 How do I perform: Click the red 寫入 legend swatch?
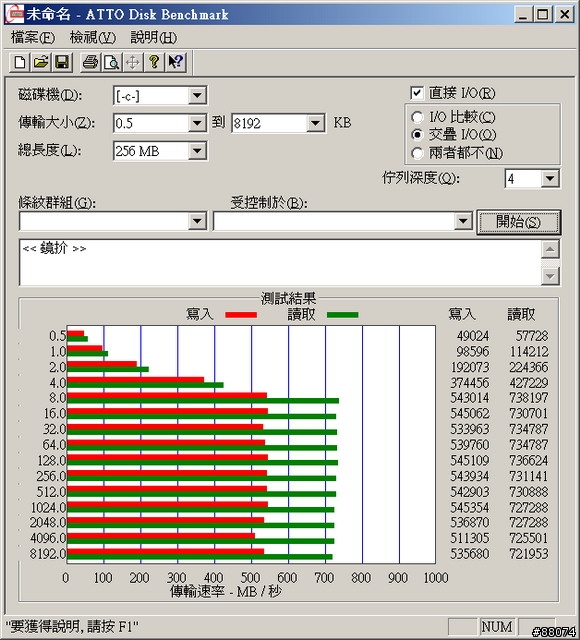point(241,315)
